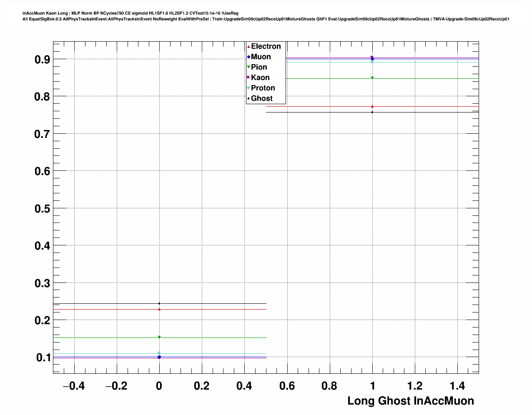The image size is (532, 415).
Task: Select the red Electron data point at x=1
Action: pos(372,107)
